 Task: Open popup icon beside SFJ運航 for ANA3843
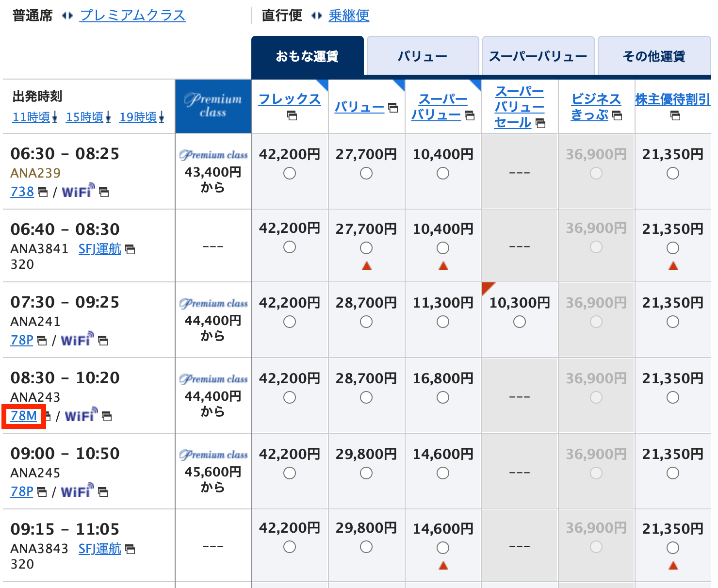[x=130, y=549]
